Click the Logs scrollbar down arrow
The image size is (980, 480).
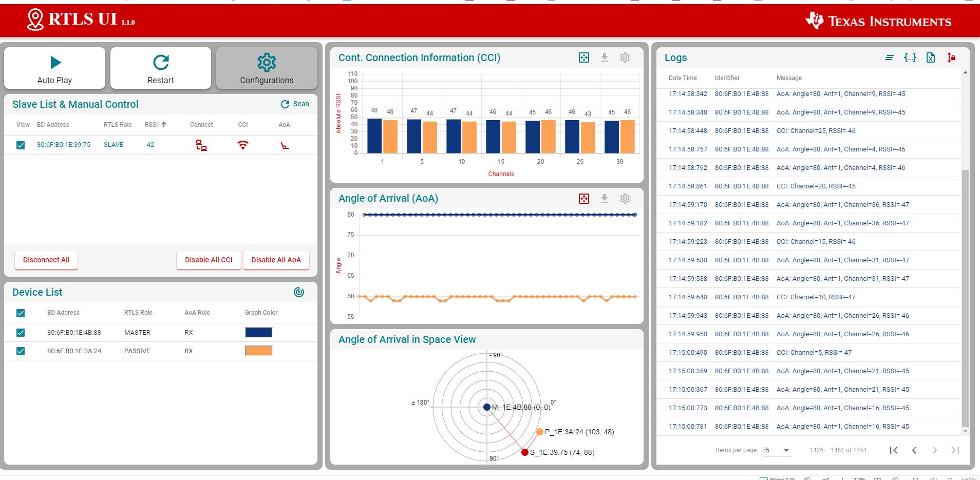click(965, 431)
